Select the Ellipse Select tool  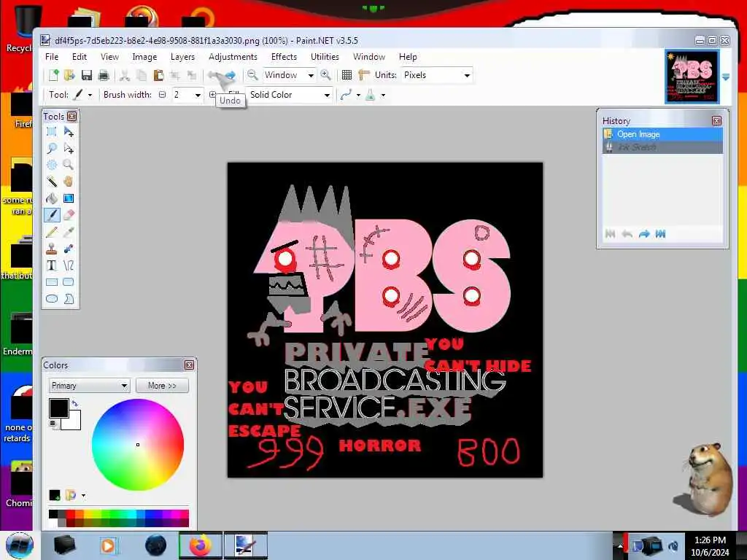(52, 166)
